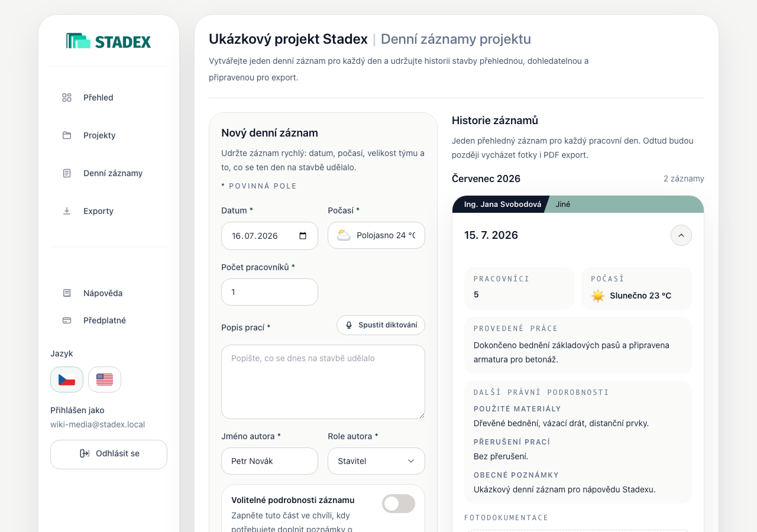The height and width of the screenshot is (532, 757).
Task: Click the Jiné role tag
Action: [x=563, y=204]
